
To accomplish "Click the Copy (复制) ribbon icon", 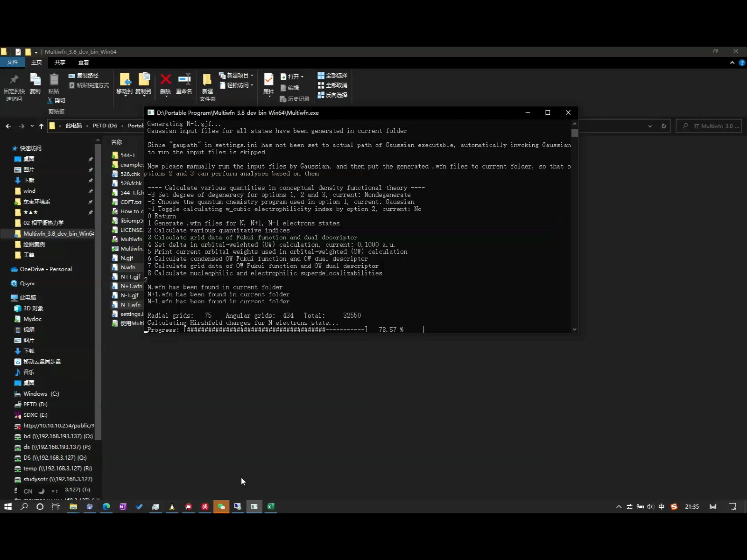I will click(x=35, y=79).
